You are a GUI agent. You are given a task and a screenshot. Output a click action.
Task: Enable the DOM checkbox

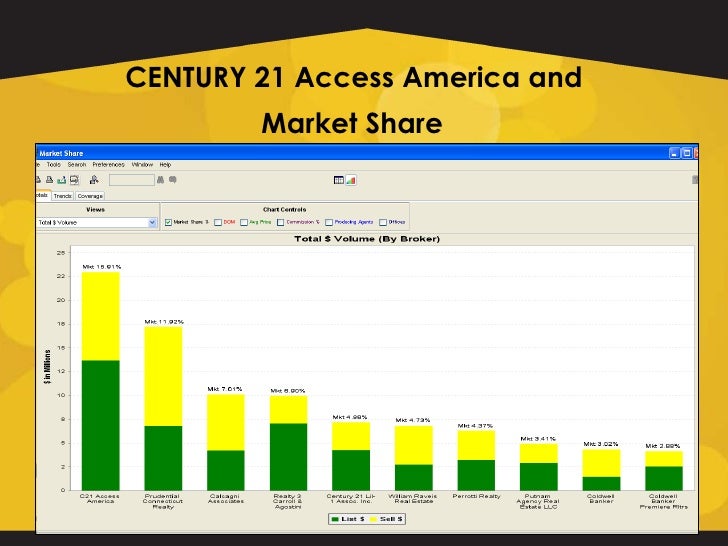tap(218, 222)
